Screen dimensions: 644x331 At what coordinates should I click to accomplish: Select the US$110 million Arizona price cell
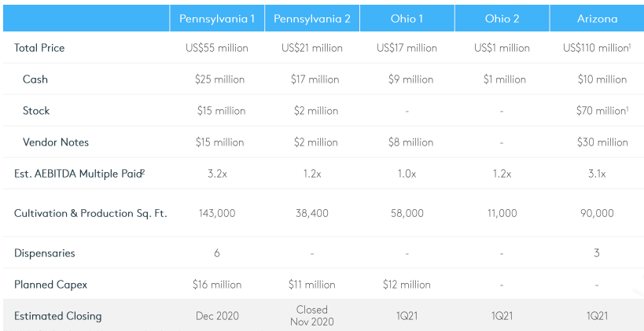point(595,48)
